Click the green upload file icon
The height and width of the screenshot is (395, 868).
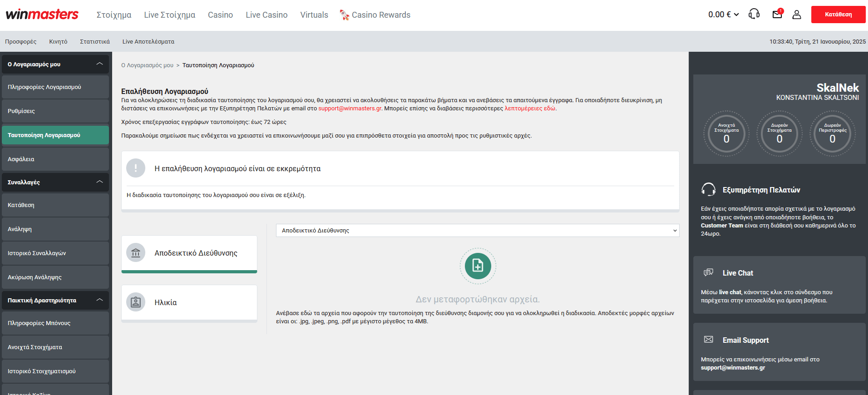pyautogui.click(x=478, y=266)
